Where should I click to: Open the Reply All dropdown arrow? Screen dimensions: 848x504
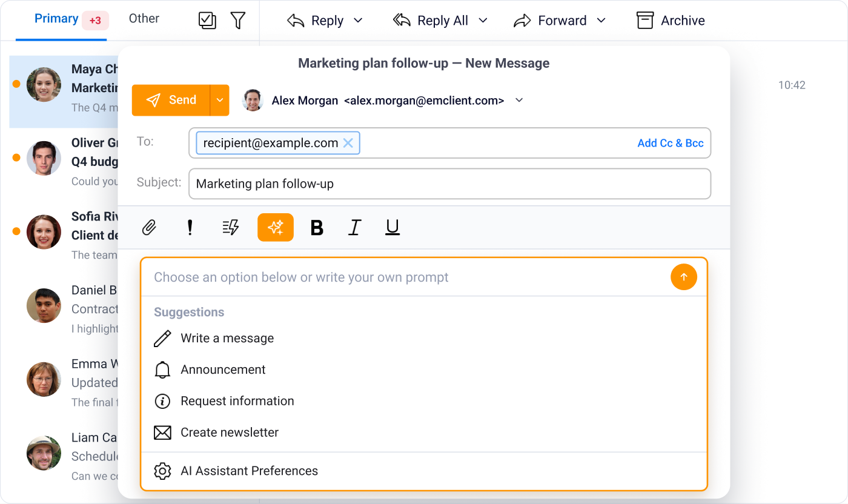pos(483,21)
